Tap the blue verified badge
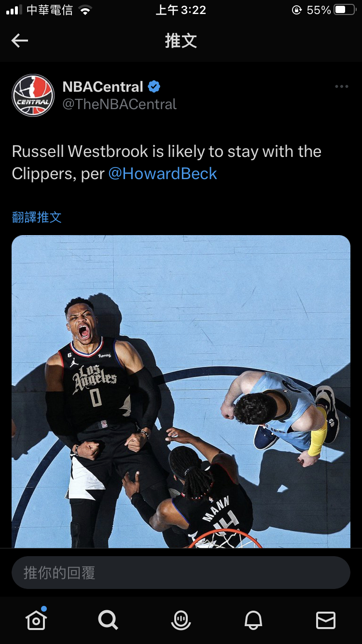The height and width of the screenshot is (644, 362). tap(154, 87)
